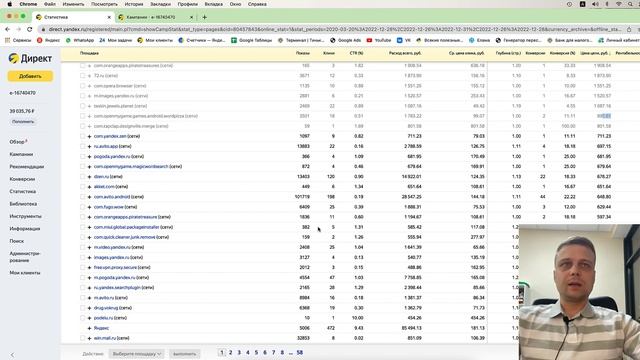Check the m.video.yandex.ru row checkbox
Viewport: 640px width, 360px height.
click(x=82, y=247)
